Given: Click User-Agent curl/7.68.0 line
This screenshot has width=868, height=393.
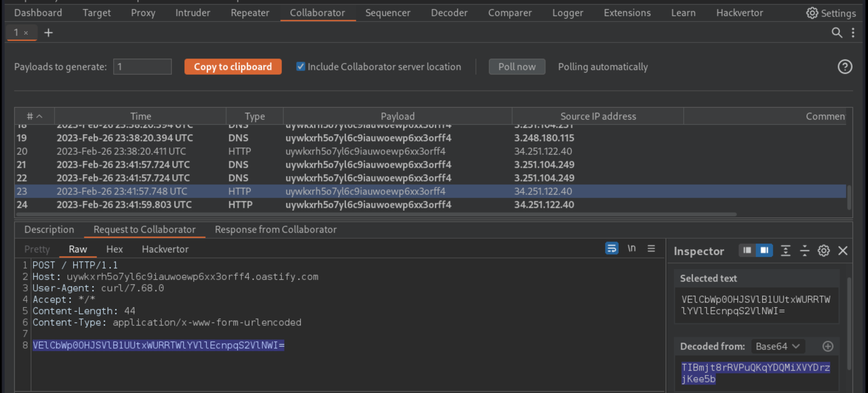Looking at the screenshot, I should 98,288.
